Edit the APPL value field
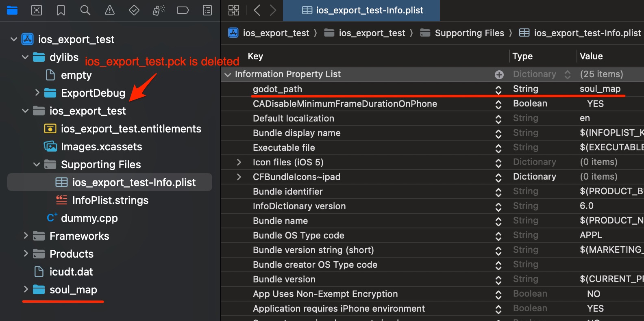 click(x=591, y=235)
